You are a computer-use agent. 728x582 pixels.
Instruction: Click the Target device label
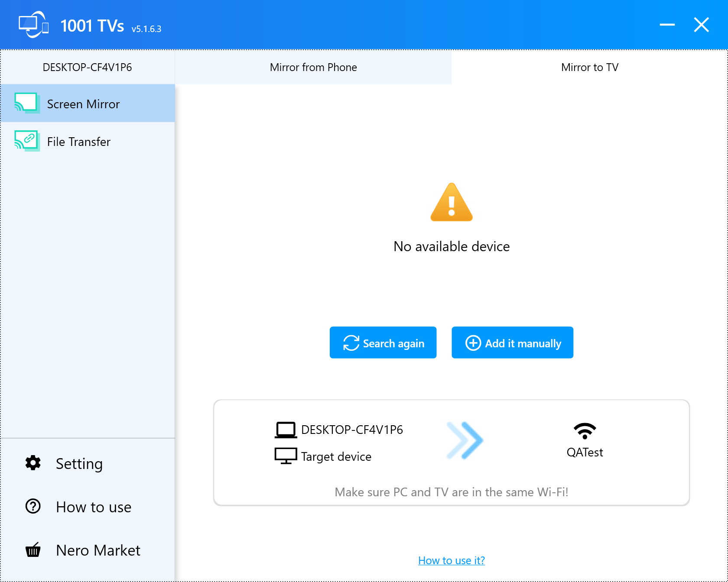coord(336,456)
